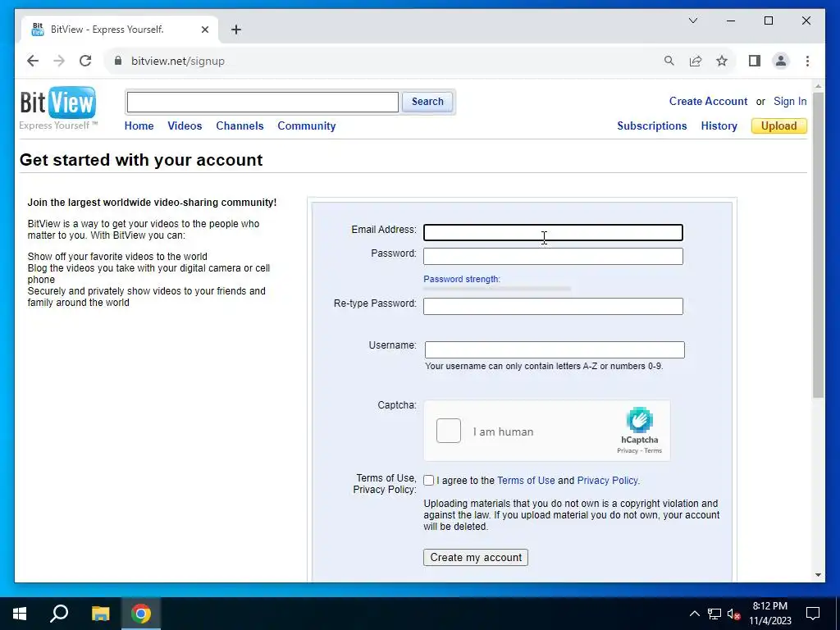Image resolution: width=840 pixels, height=630 pixels.
Task: Click the yellow Upload button
Action: 779,126
